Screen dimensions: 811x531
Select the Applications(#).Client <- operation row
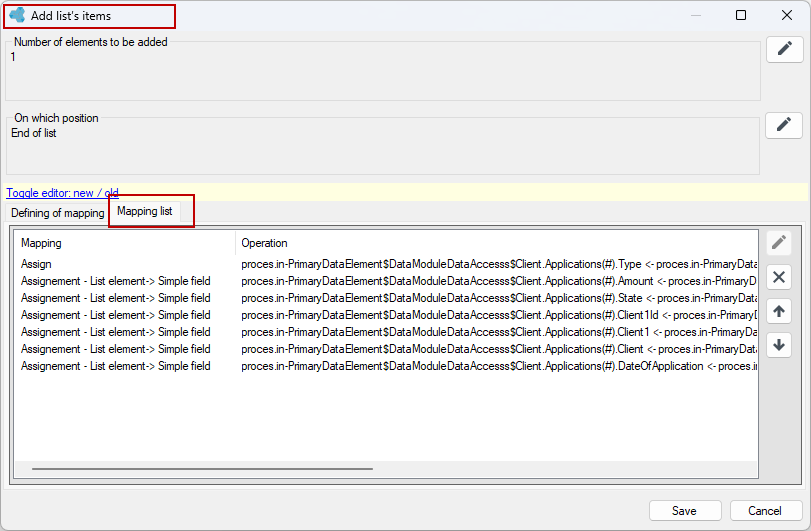[385, 350]
